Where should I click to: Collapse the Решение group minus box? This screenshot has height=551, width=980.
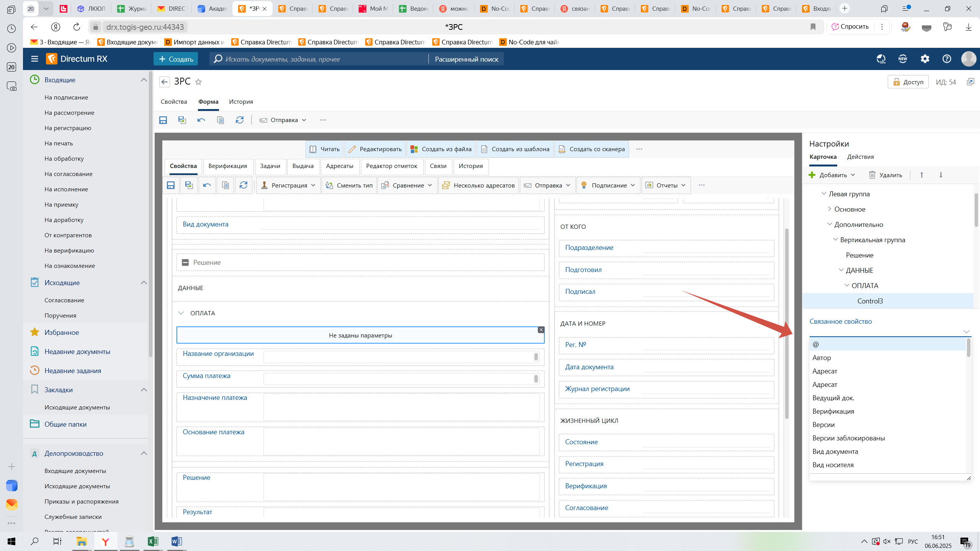point(185,262)
